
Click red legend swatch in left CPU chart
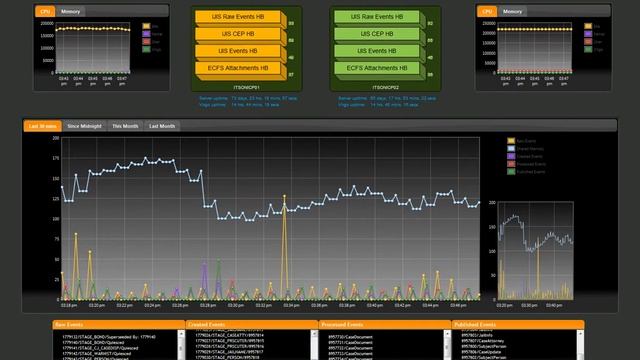pyautogui.click(x=147, y=42)
